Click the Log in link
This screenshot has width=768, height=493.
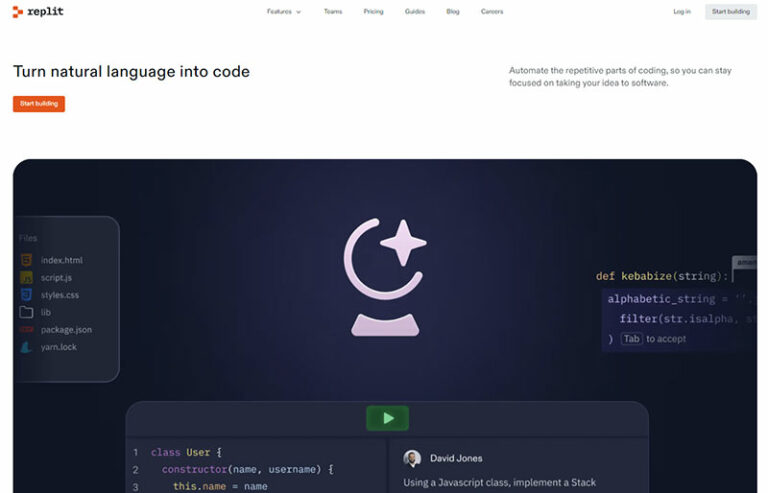[x=682, y=11]
